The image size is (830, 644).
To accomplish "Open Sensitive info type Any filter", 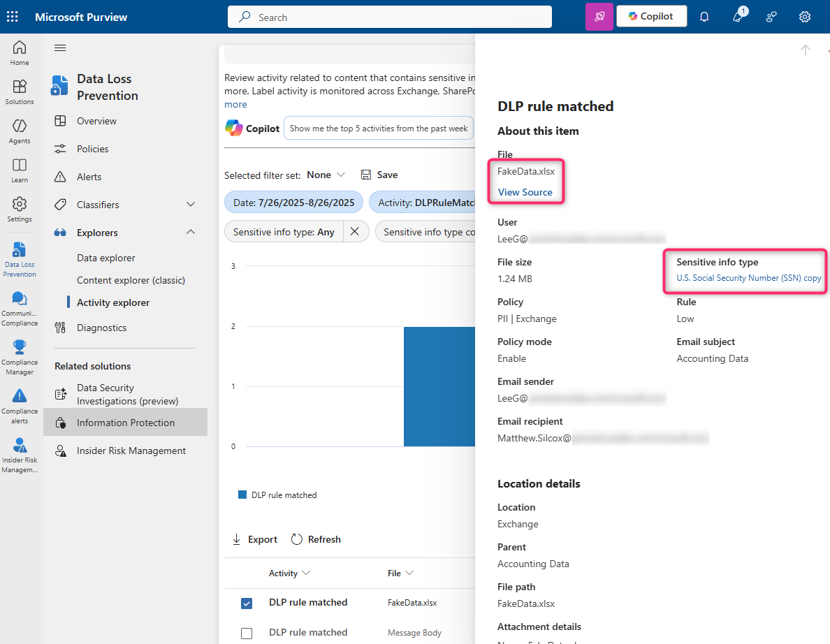I will pos(284,232).
